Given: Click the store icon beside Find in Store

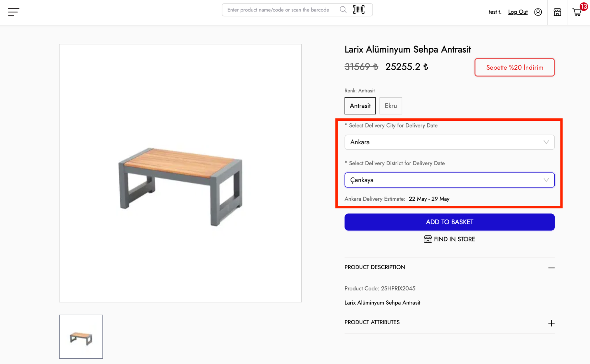Looking at the screenshot, I should click(428, 239).
